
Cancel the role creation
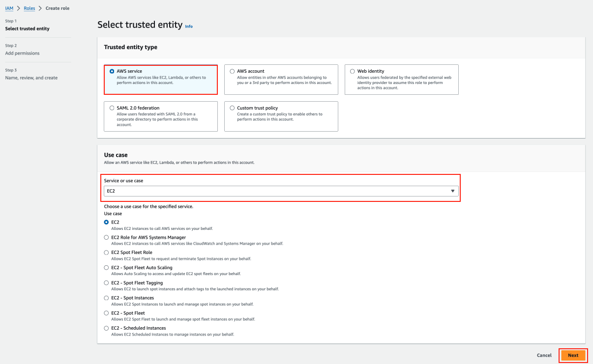point(544,355)
